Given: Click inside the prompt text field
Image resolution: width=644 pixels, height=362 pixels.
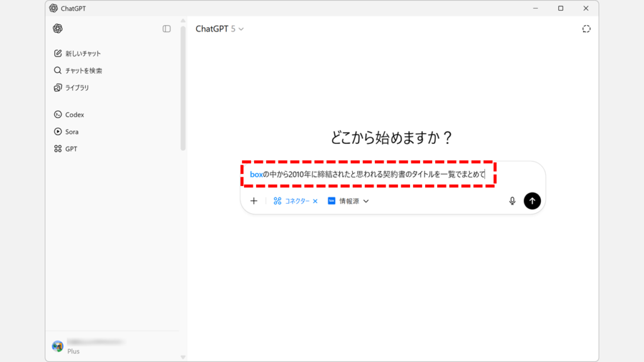Looking at the screenshot, I should click(367, 175).
